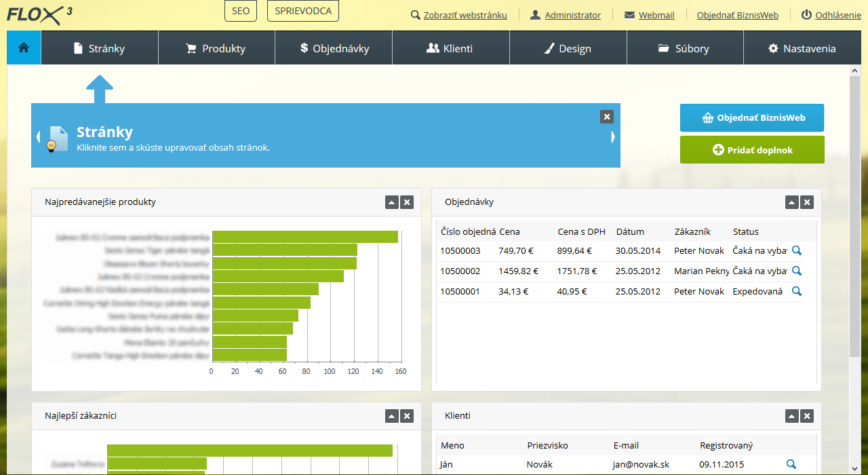Remove the Najpredávanejšie produkty widget
Viewport: 868px width, 475px height.
(x=406, y=202)
